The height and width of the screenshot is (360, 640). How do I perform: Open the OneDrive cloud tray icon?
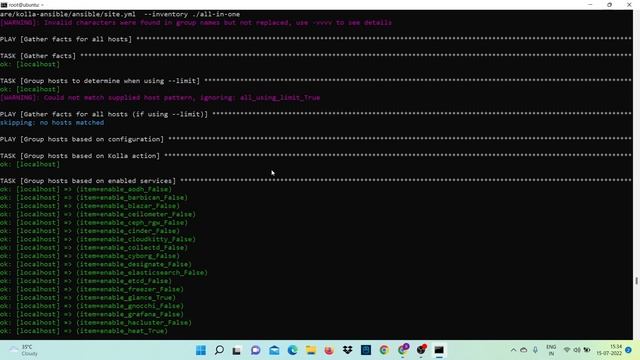click(524, 350)
